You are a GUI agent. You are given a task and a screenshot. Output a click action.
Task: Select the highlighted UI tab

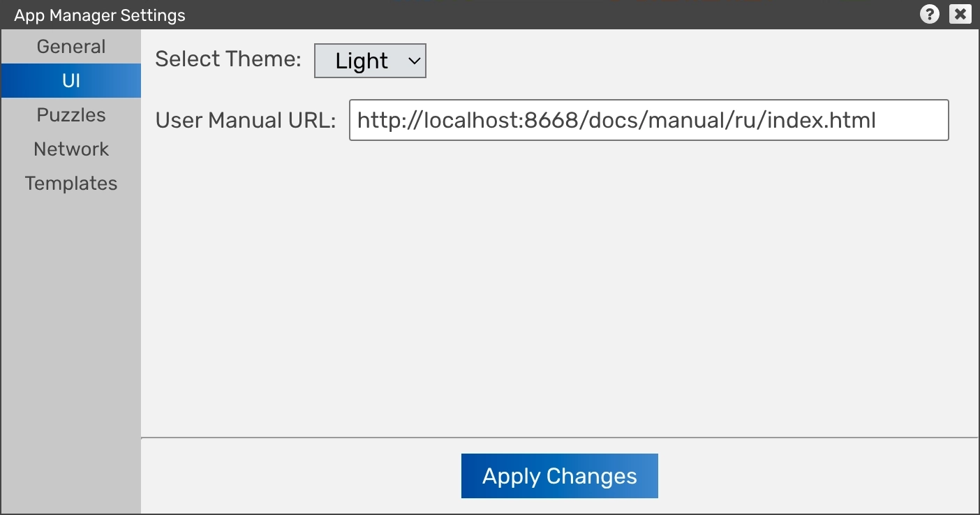tap(70, 81)
